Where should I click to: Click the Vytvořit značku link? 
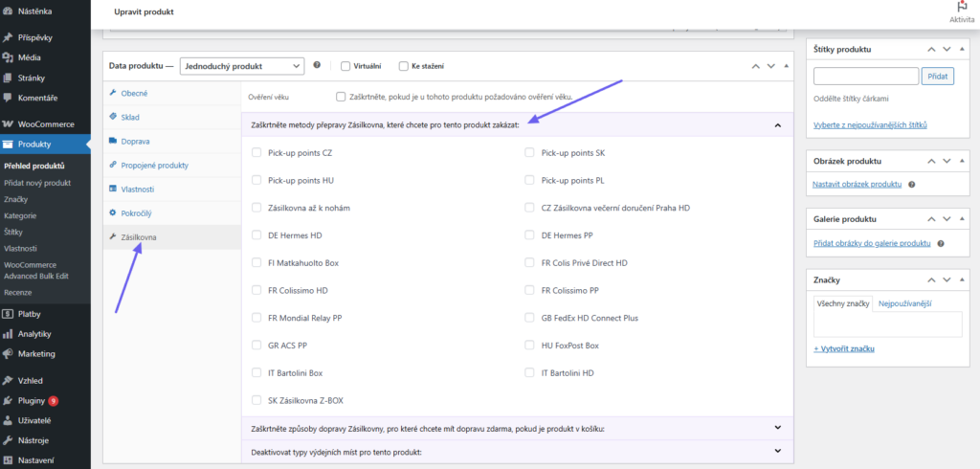pos(844,348)
